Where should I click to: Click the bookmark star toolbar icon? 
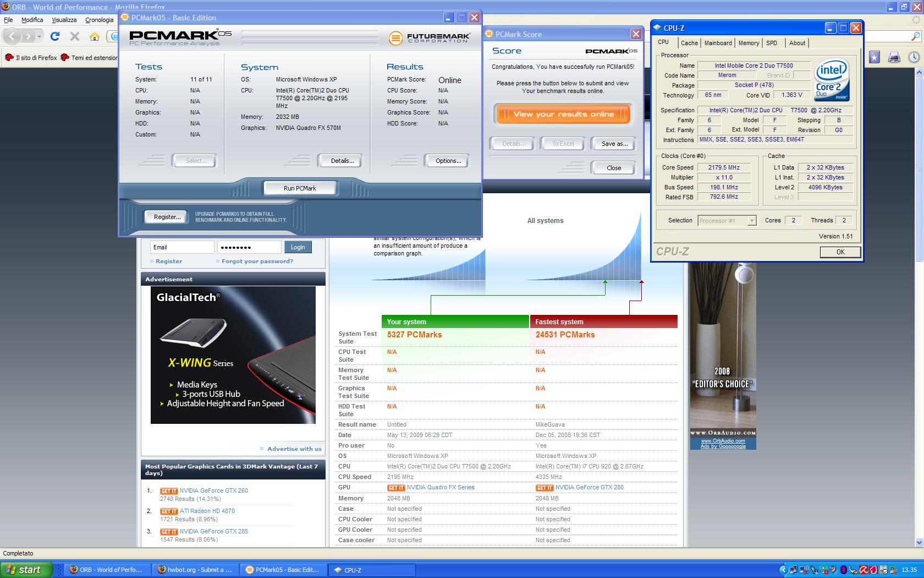pyautogui.click(x=875, y=57)
